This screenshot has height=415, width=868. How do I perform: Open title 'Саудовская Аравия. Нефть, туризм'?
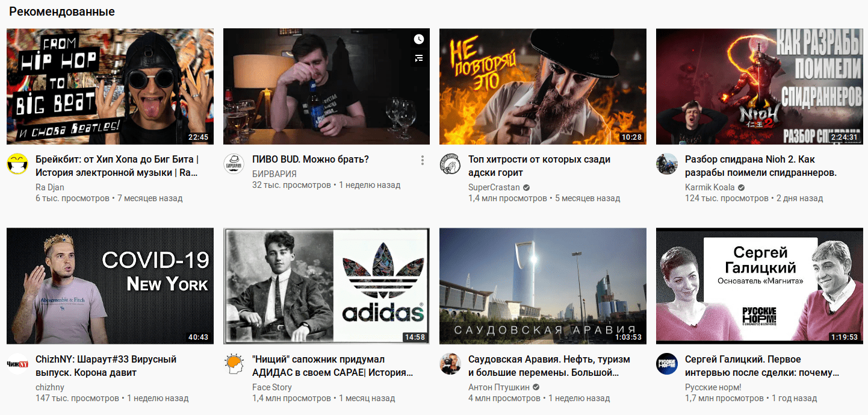click(549, 366)
